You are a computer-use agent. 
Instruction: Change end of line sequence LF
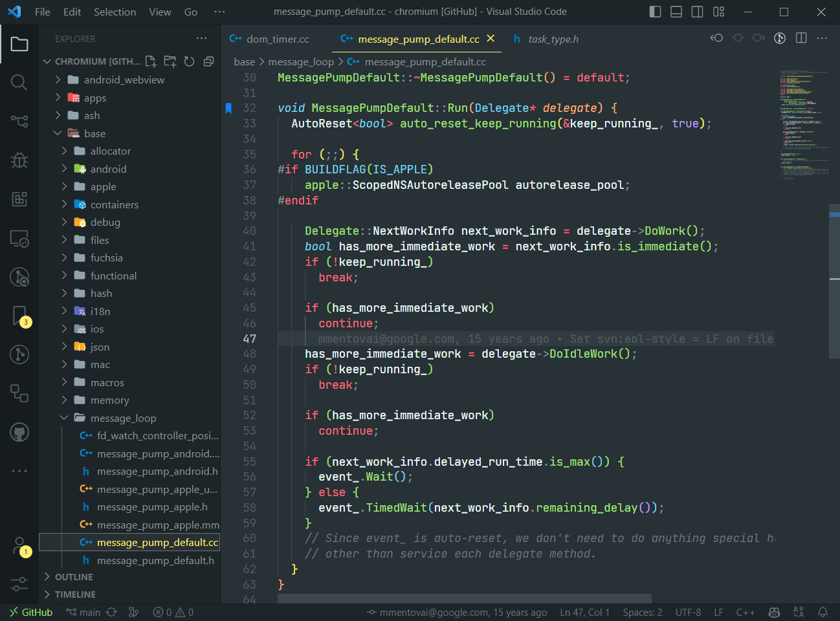718,612
